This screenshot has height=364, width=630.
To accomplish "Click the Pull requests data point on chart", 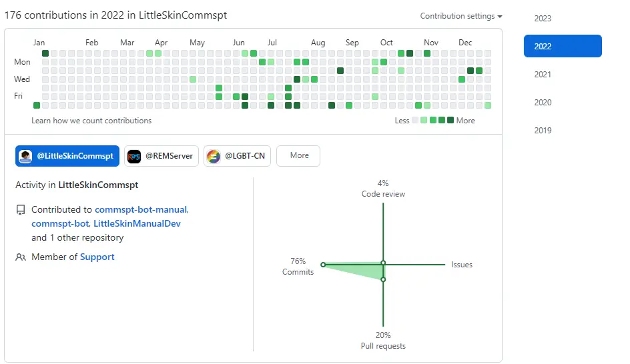I will (383, 279).
